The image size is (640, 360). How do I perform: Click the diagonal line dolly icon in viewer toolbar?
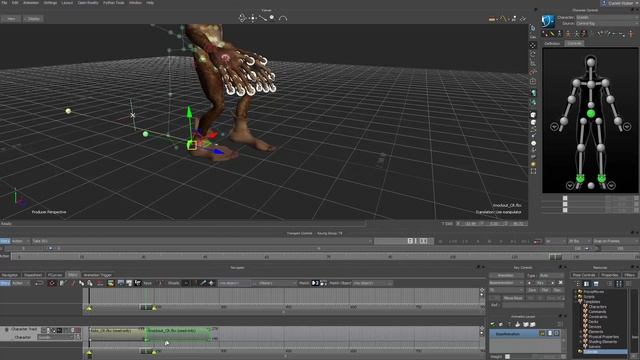tap(262, 18)
